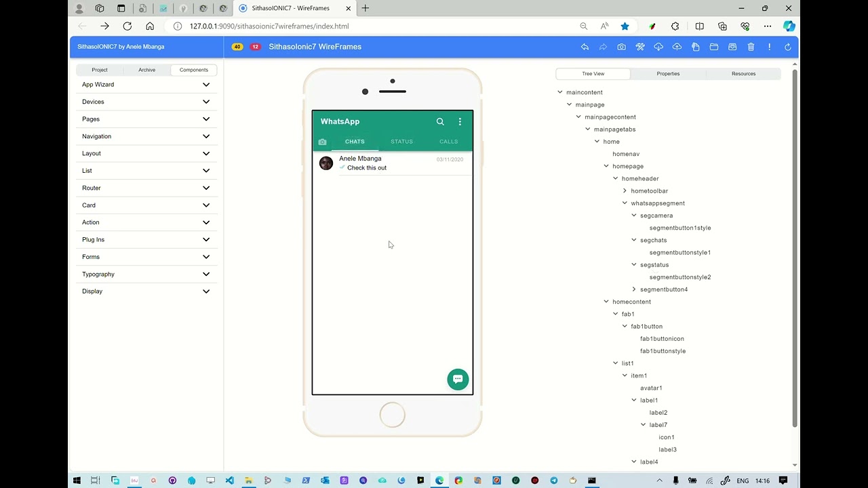Open a new browser tab
Viewport: 868px width, 488px height.
[x=366, y=8]
